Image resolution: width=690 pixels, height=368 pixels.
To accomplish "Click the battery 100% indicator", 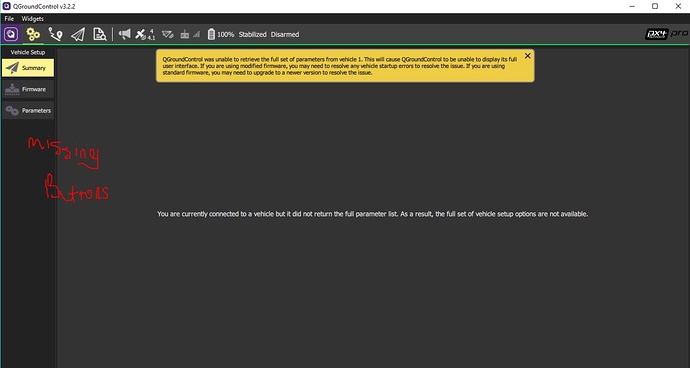I will 220,34.
